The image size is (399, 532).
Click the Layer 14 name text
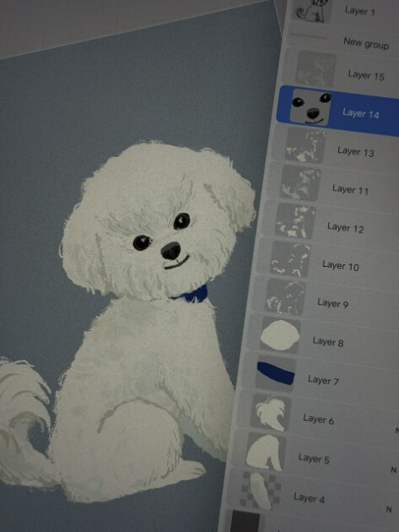point(361,113)
